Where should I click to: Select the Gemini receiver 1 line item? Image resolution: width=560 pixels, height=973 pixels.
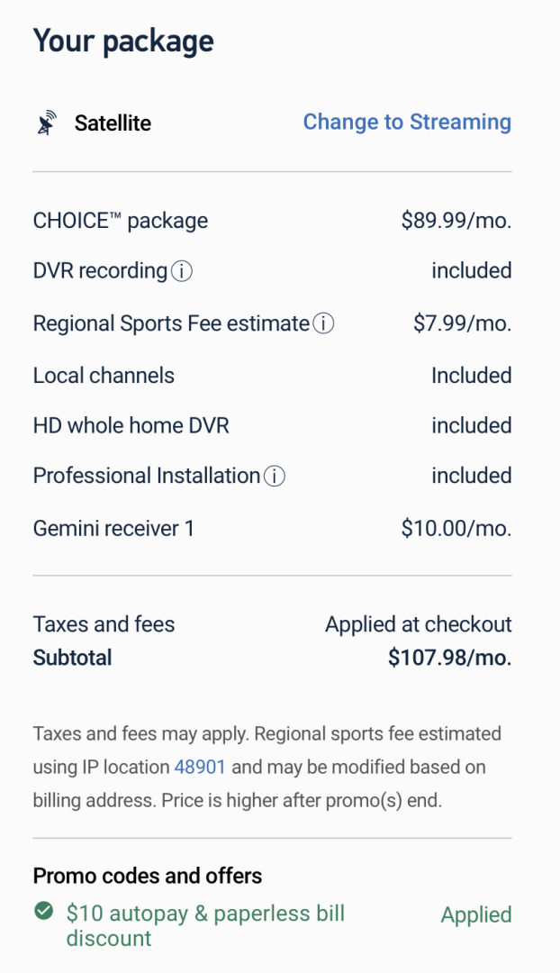tap(113, 529)
